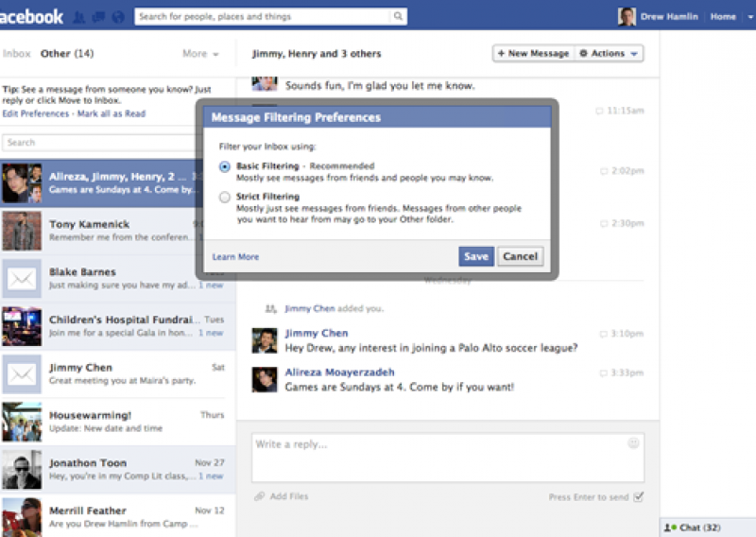756x537 pixels.
Task: Open Children's Hospital Fundrai... conversation
Action: click(x=117, y=326)
